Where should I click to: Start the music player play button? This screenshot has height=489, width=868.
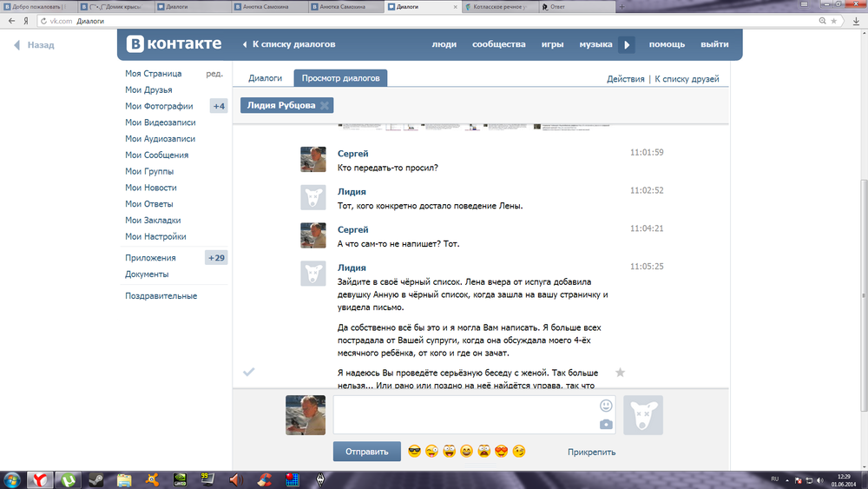(x=627, y=45)
